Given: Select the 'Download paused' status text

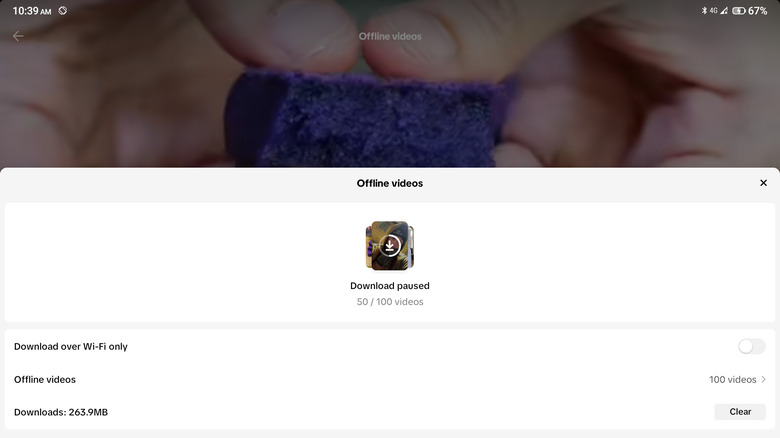Looking at the screenshot, I should (x=390, y=286).
